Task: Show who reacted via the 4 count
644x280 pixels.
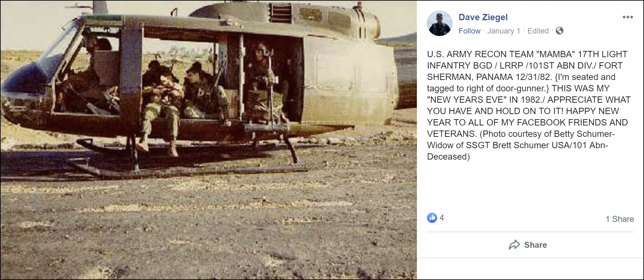Action: tap(442, 218)
